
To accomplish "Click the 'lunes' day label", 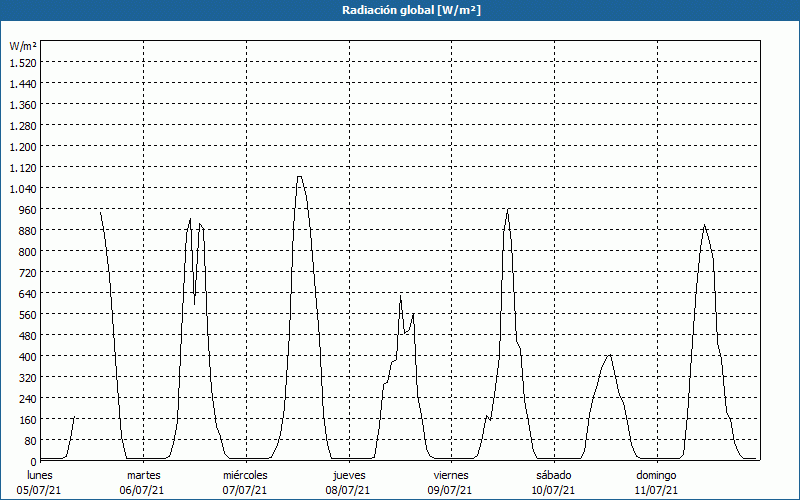I will 40,475.
